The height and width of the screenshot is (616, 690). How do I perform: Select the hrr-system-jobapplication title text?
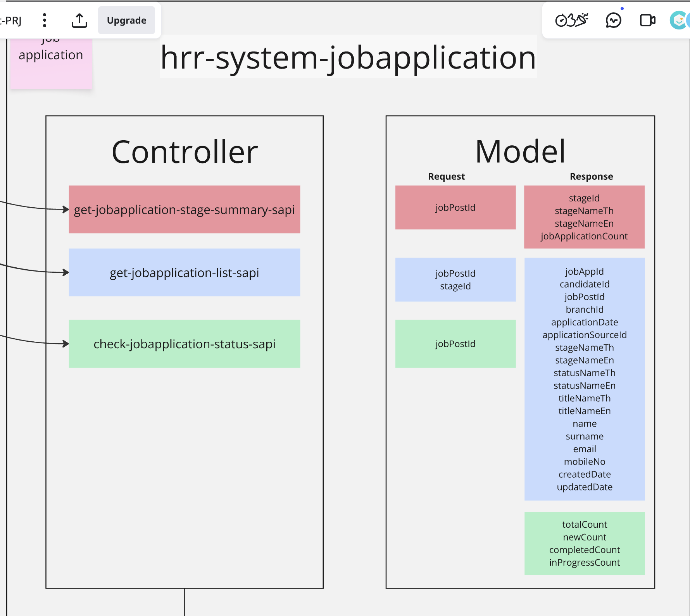tap(348, 57)
